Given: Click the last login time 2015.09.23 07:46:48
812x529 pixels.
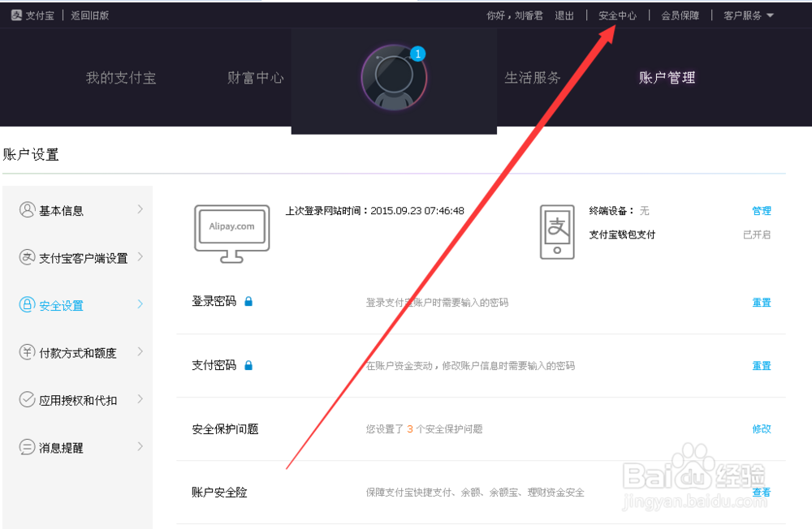Looking at the screenshot, I should 417,211.
